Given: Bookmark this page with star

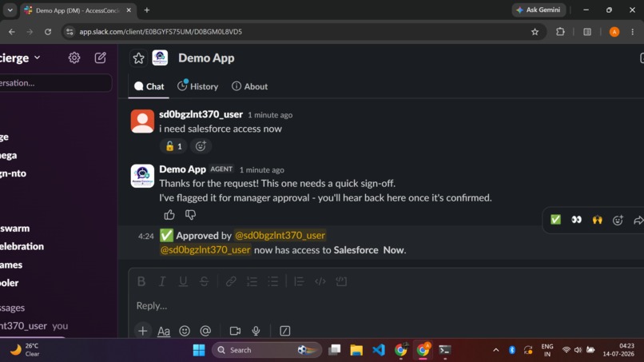Looking at the screenshot, I should (x=535, y=32).
